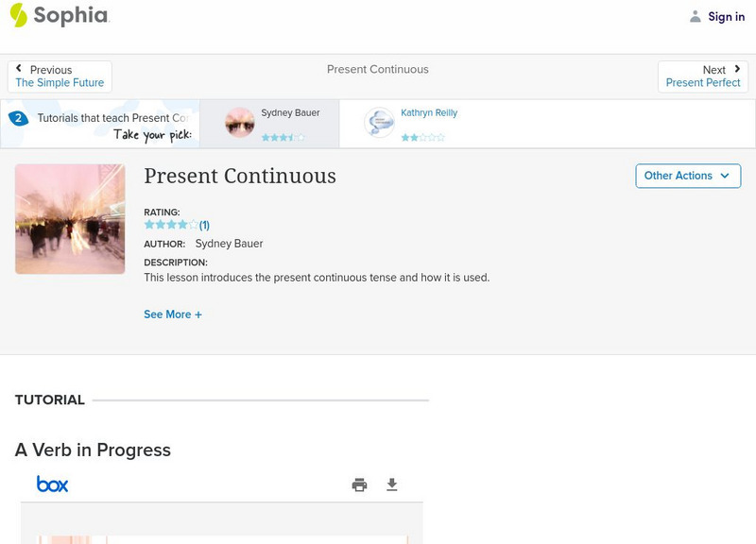This screenshot has width=756, height=544.
Task: Expand the See More description
Action: [x=173, y=314]
